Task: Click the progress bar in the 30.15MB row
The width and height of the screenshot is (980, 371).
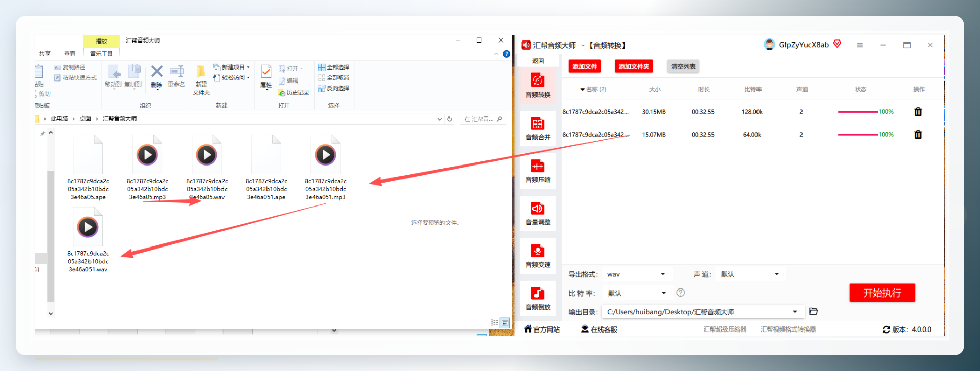Action: [x=858, y=112]
